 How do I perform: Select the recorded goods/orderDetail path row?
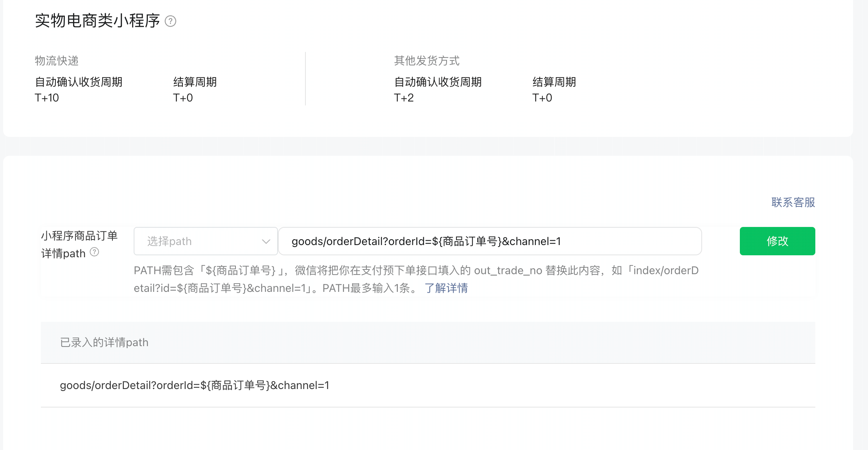coord(195,385)
